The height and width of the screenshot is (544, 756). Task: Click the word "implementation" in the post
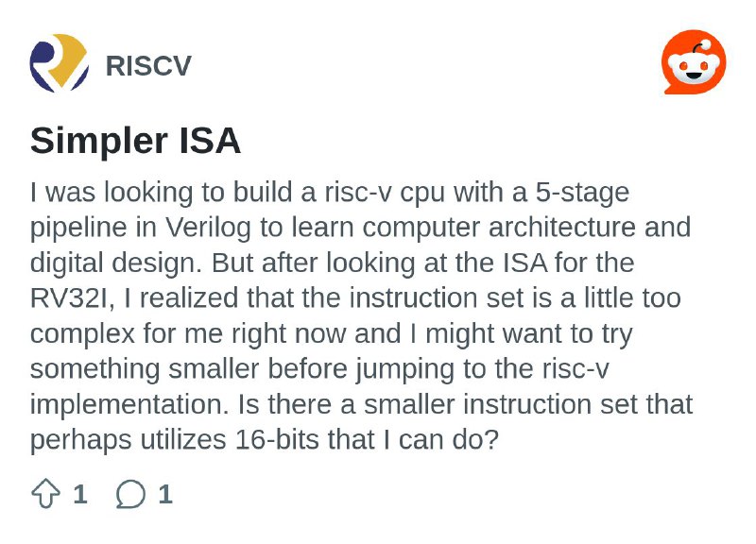click(129, 405)
